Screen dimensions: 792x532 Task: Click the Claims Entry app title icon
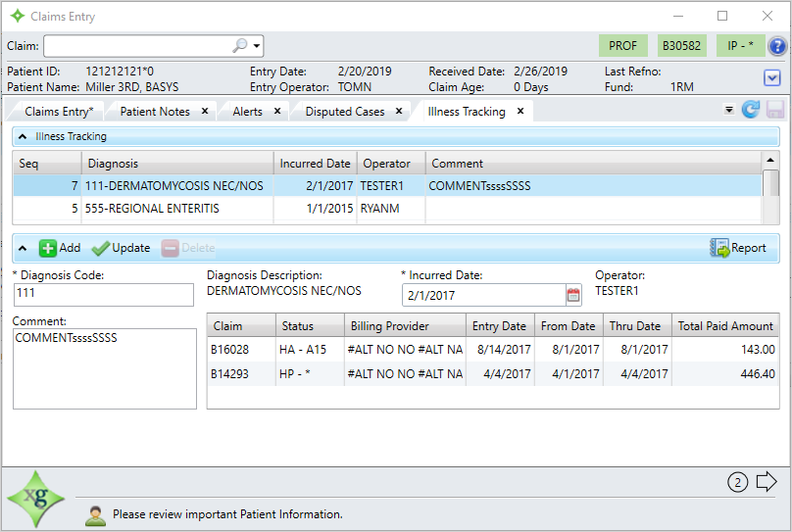[x=18, y=16]
